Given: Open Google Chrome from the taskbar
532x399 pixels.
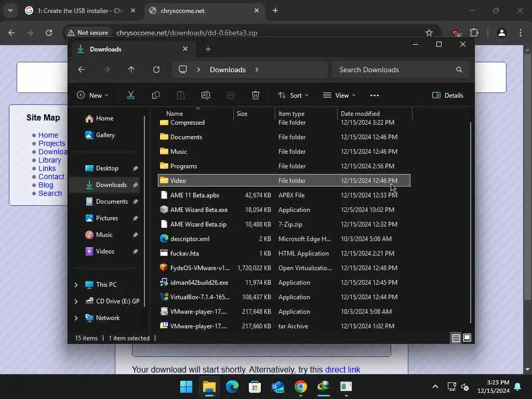Looking at the screenshot, I should click(301, 387).
